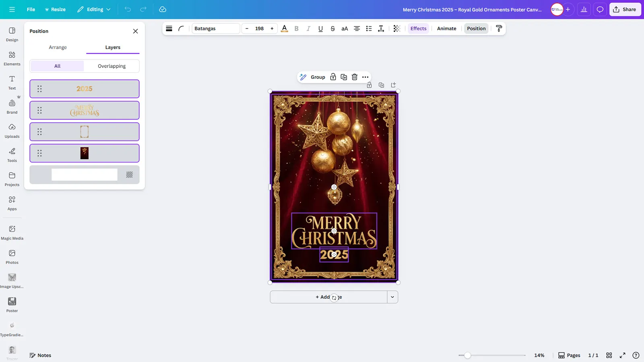
Task: Undo the last action
Action: pos(128,9)
